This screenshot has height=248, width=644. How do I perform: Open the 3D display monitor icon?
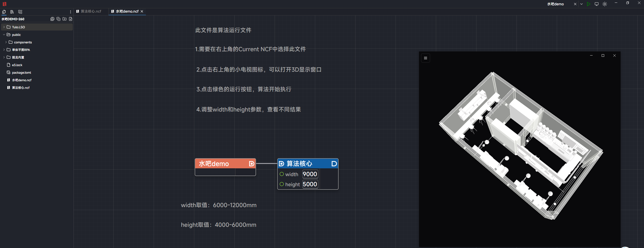click(x=596, y=4)
